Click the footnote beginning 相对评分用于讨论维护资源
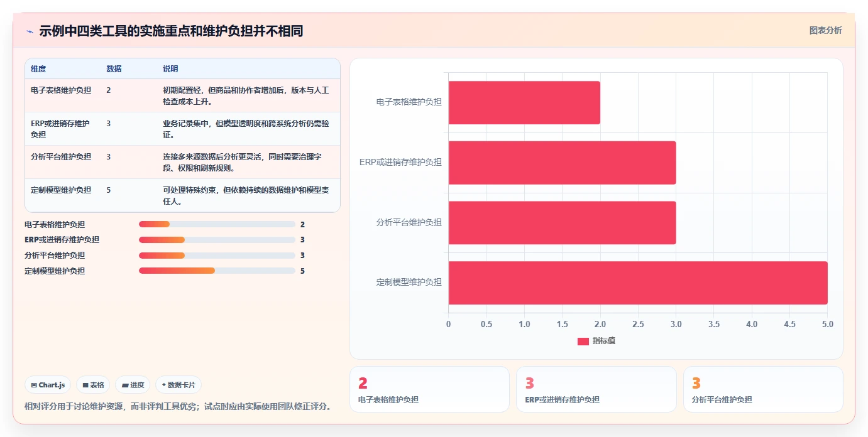868x437 pixels. click(178, 407)
